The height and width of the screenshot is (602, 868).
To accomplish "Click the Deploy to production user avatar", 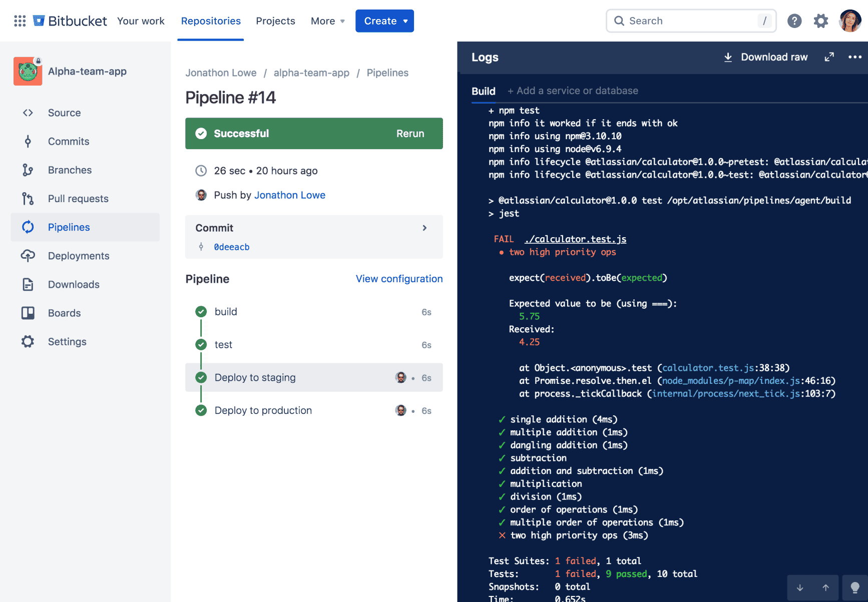I will coord(401,410).
